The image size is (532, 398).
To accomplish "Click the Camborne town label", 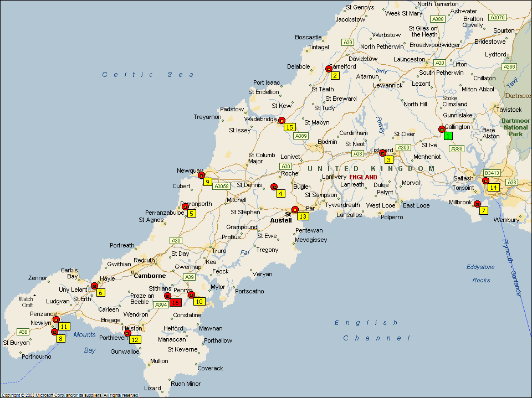I will [x=150, y=275].
